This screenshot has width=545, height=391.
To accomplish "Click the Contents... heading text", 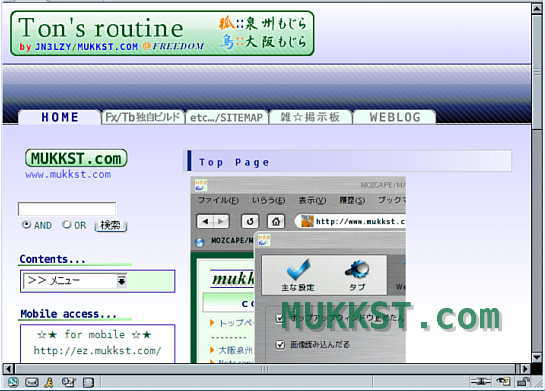I will coord(52,259).
